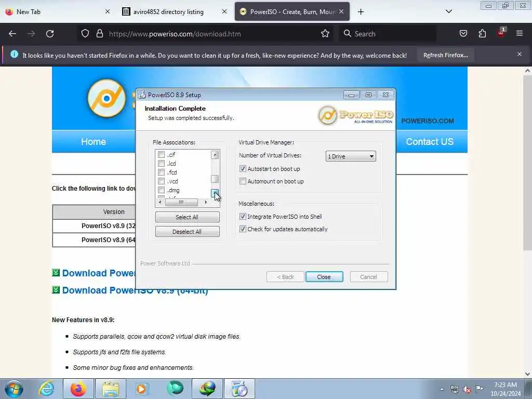Bookmark this page with the star
This screenshot has width=532, height=399.
coord(325,34)
